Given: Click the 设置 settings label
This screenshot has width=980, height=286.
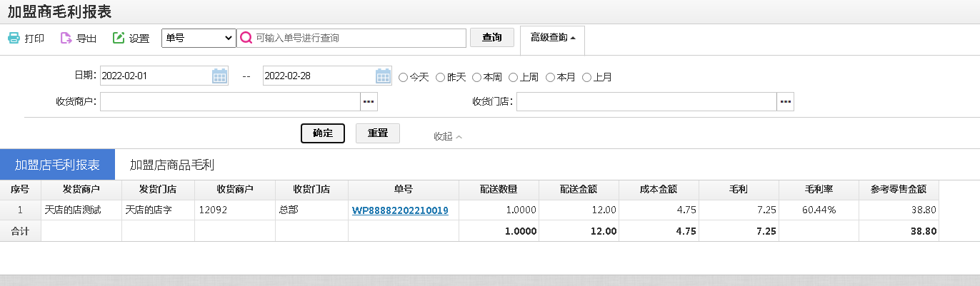Looking at the screenshot, I should (139, 39).
